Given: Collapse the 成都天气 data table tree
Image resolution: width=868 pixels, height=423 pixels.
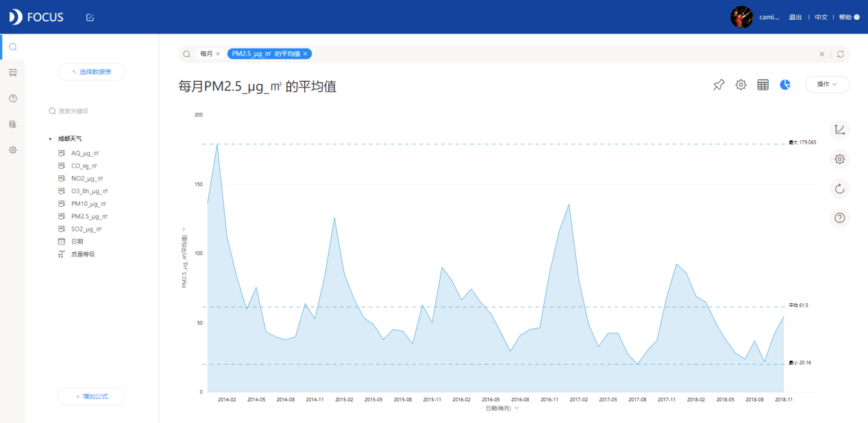Looking at the screenshot, I should [x=49, y=138].
